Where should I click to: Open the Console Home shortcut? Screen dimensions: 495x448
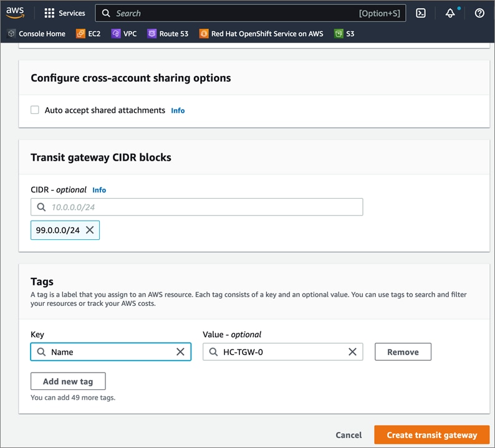point(42,34)
